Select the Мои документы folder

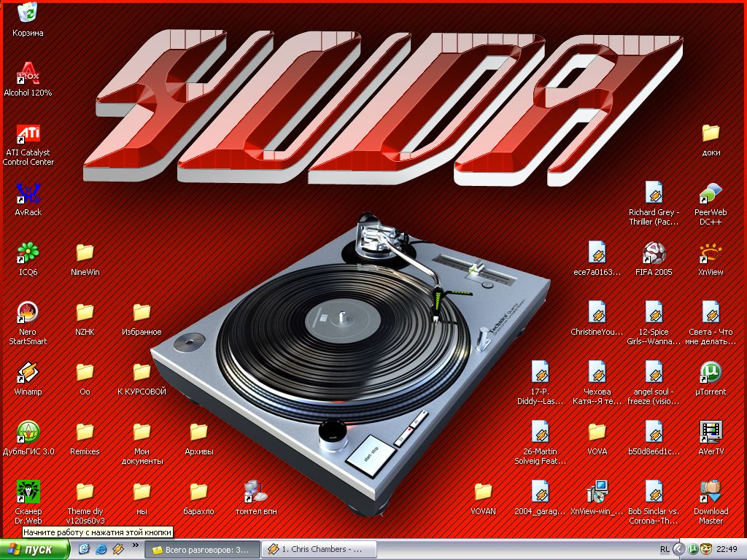[x=142, y=443]
